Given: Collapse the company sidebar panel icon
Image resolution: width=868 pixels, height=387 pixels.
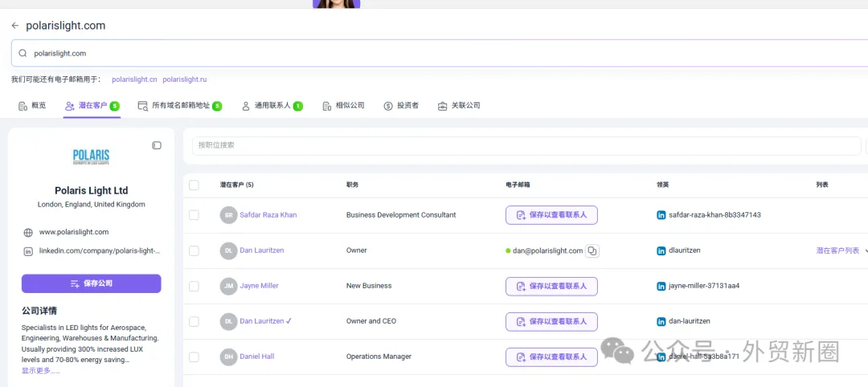Looking at the screenshot, I should [x=157, y=145].
